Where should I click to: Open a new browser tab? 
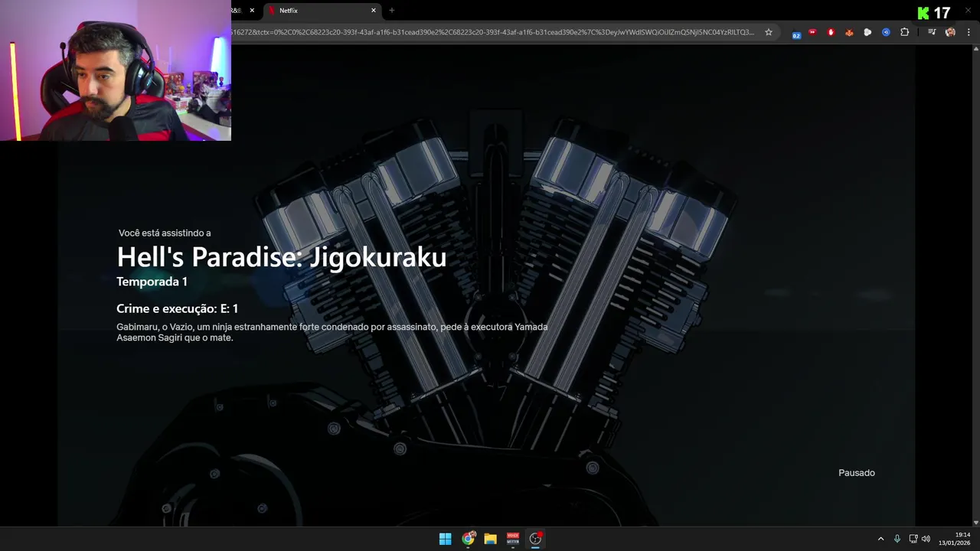coord(392,11)
